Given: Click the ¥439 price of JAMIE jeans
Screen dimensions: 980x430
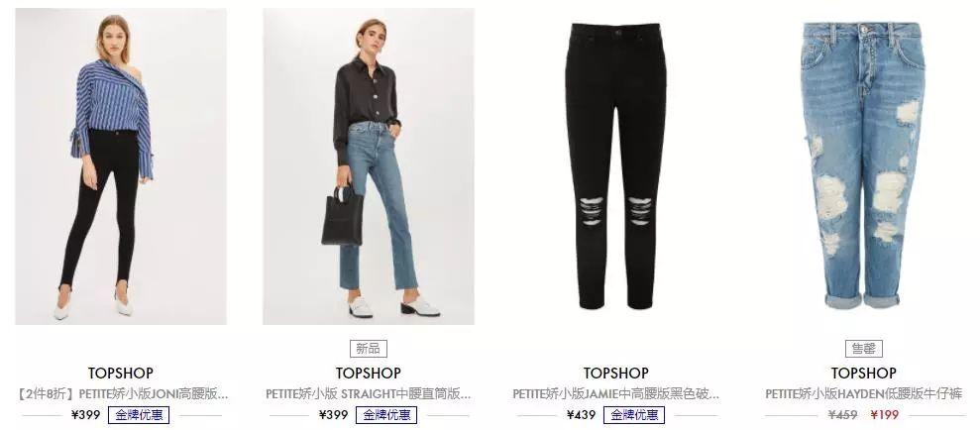Looking at the screenshot, I should pyautogui.click(x=582, y=415).
